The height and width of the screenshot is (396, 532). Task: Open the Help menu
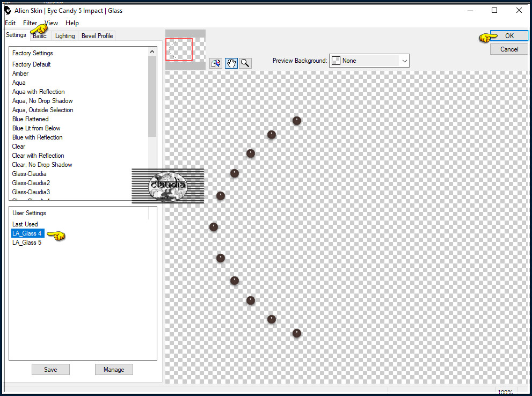(x=72, y=23)
